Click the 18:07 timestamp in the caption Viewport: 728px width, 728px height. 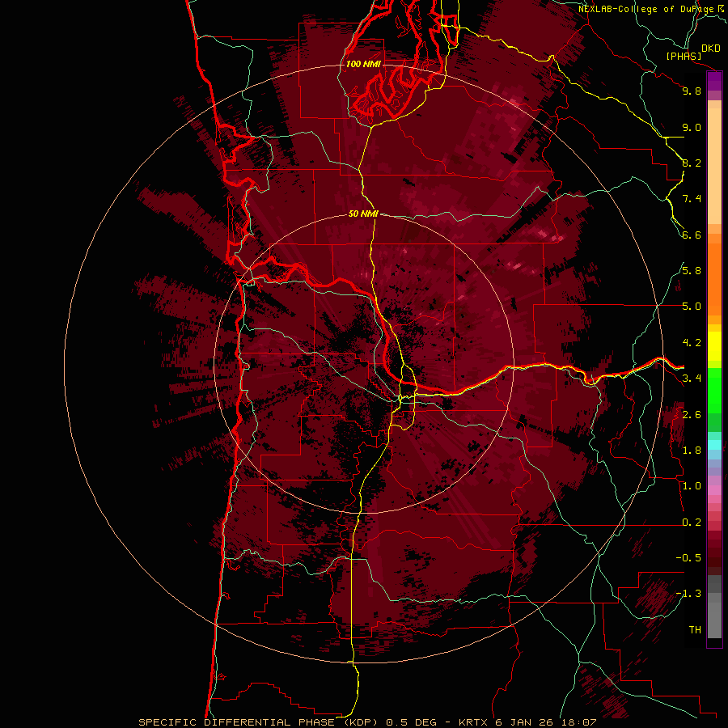578,722
